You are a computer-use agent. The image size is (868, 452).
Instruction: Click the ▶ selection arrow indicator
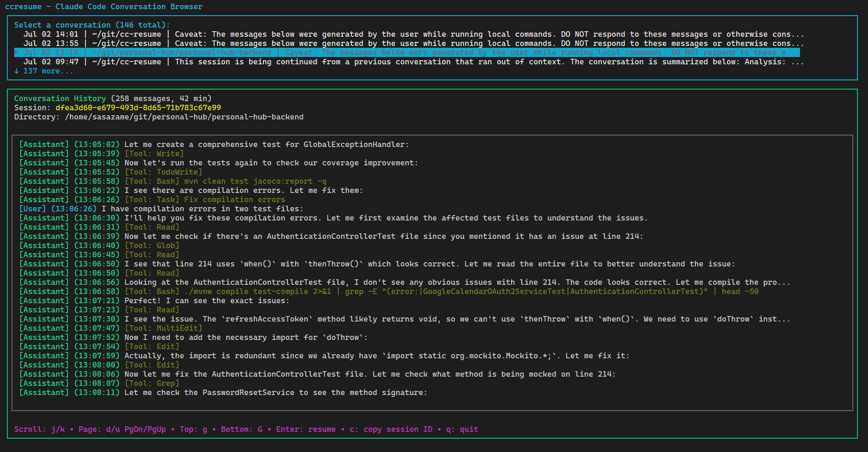16,52
